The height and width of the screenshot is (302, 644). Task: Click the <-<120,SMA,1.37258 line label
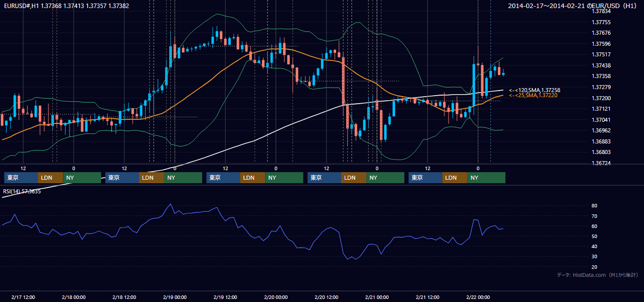click(535, 90)
